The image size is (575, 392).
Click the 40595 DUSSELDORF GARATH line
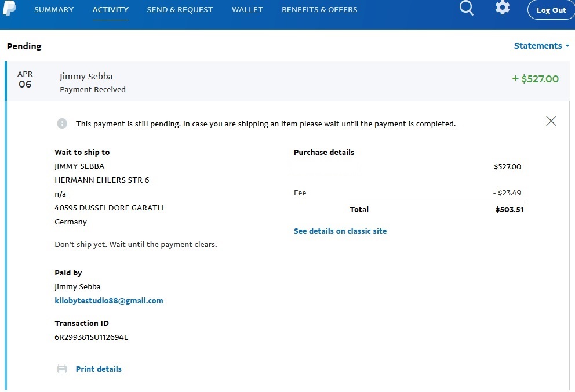109,208
